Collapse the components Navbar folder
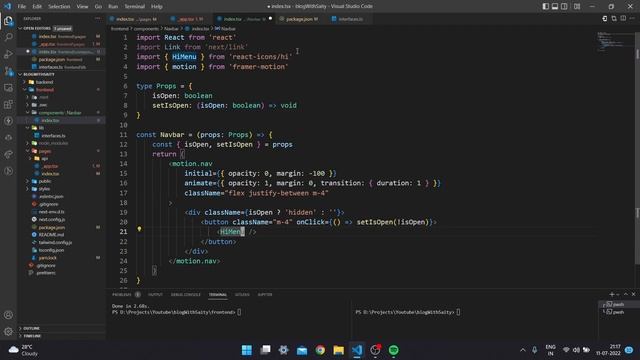Screen dimensions: 640x360 (60, 113)
